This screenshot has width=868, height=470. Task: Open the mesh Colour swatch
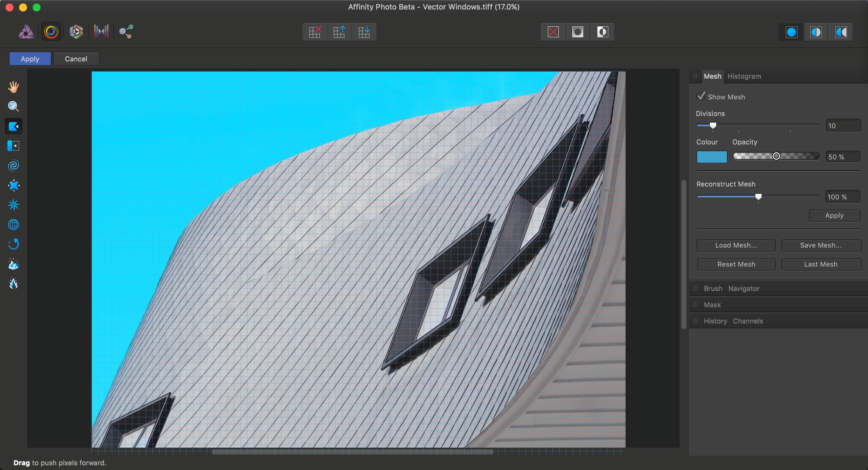click(x=711, y=157)
